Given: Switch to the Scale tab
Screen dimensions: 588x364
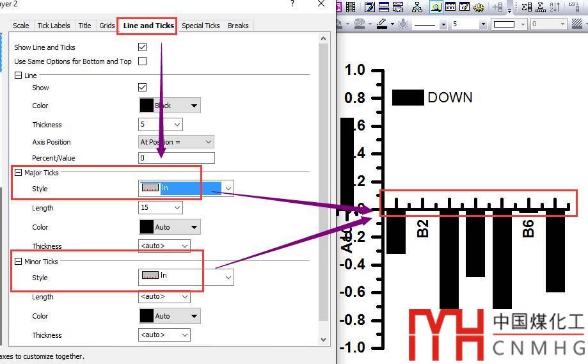Looking at the screenshot, I should pos(20,26).
